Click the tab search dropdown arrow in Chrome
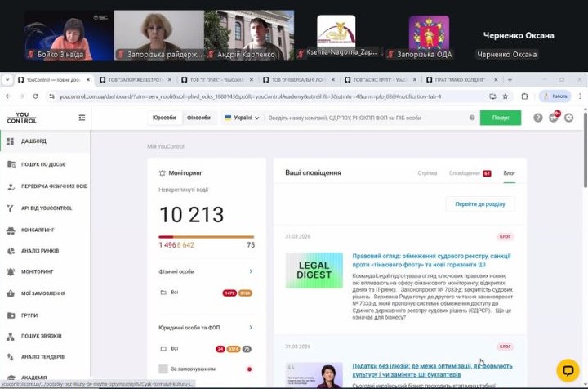Image resolution: width=588 pixels, height=389 pixels. (7, 79)
